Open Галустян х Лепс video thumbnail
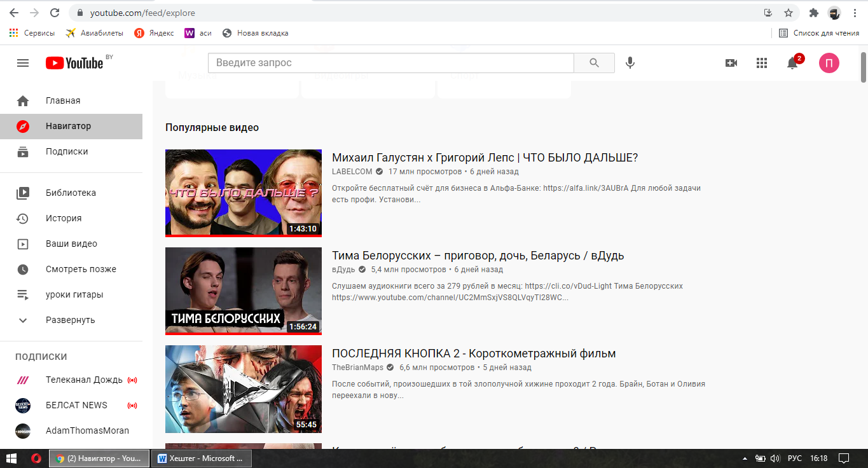 244,193
